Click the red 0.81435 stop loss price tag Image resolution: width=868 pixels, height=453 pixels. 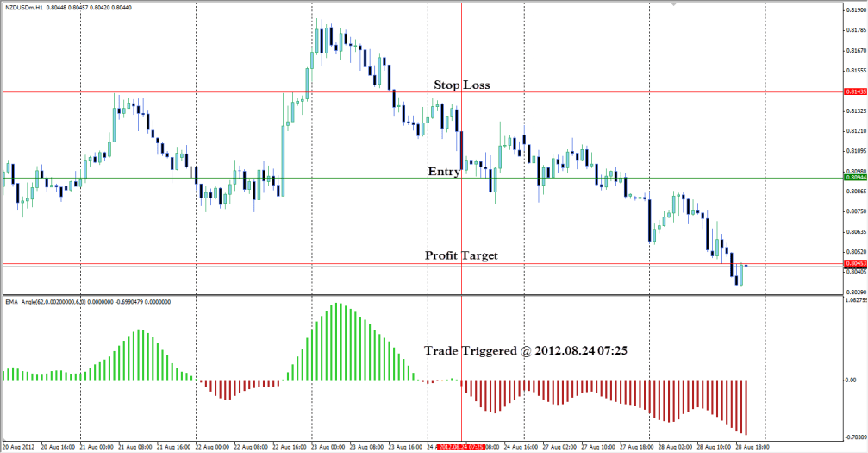click(855, 91)
